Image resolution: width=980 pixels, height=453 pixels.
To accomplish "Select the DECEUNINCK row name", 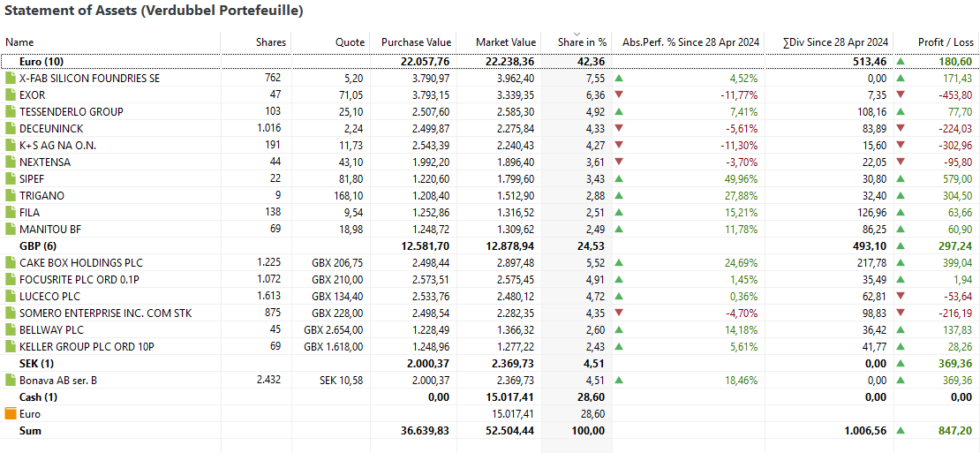I will (x=51, y=129).
